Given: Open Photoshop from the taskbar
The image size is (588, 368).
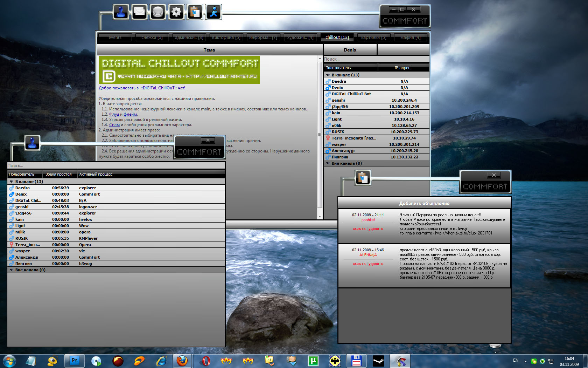Looking at the screenshot, I should coord(74,361).
